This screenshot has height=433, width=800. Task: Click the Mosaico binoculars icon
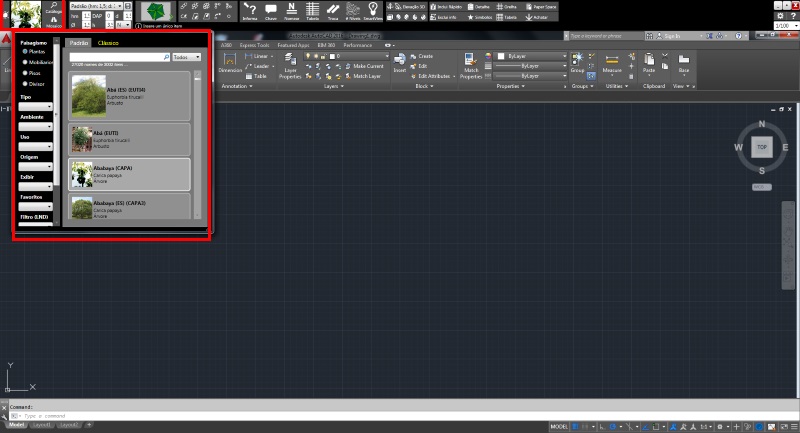pos(54,21)
